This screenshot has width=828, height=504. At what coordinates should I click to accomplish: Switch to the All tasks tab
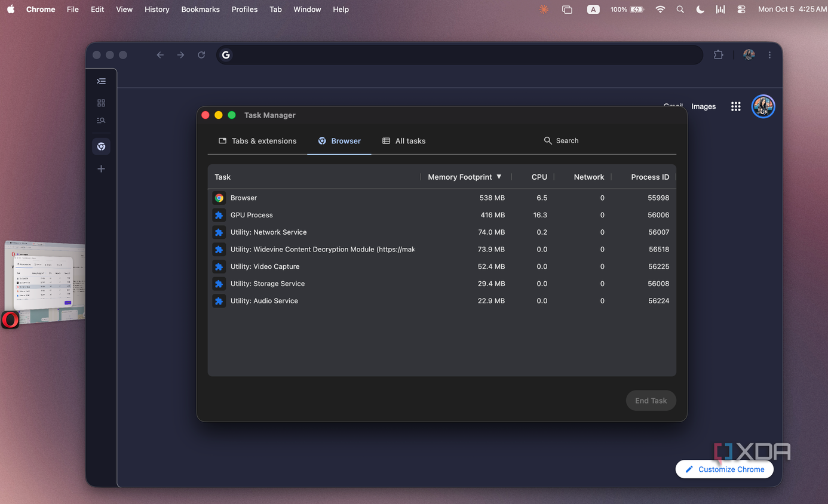click(404, 141)
